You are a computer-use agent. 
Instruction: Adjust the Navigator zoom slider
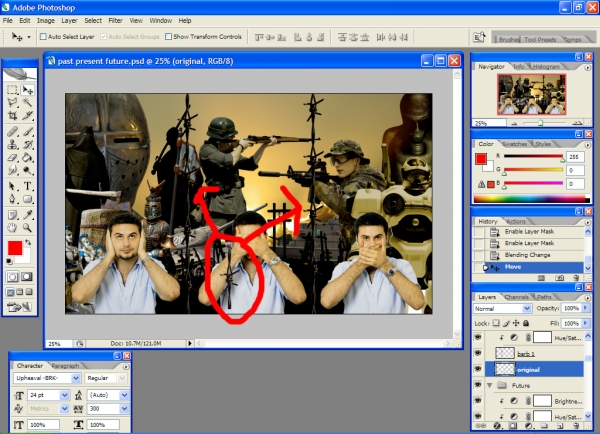[540, 123]
